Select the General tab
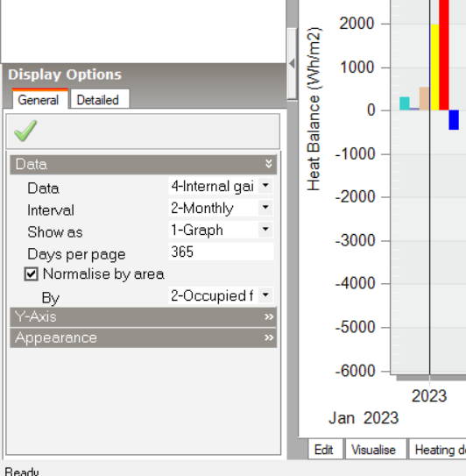This screenshot has width=466, height=476. coord(39,99)
